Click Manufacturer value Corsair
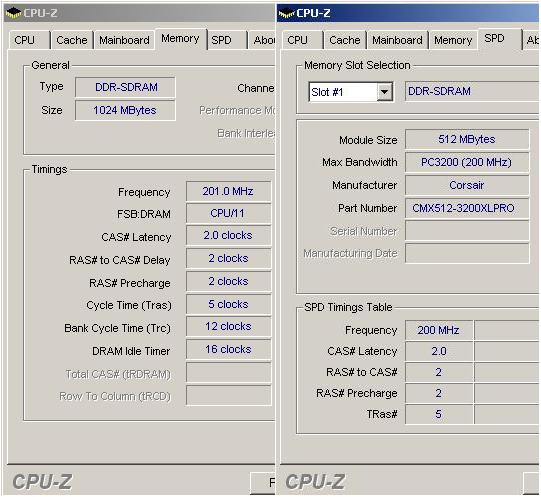The width and height of the screenshot is (541, 497). point(467,185)
